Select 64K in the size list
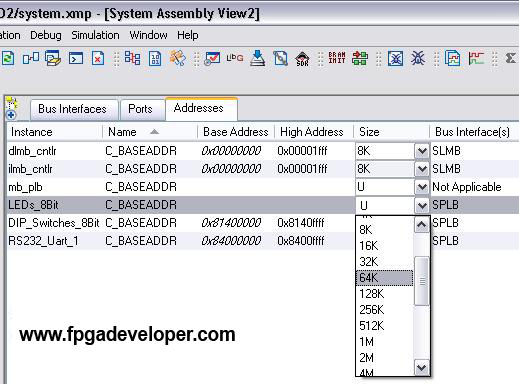This screenshot has height=384, width=519. click(x=384, y=278)
